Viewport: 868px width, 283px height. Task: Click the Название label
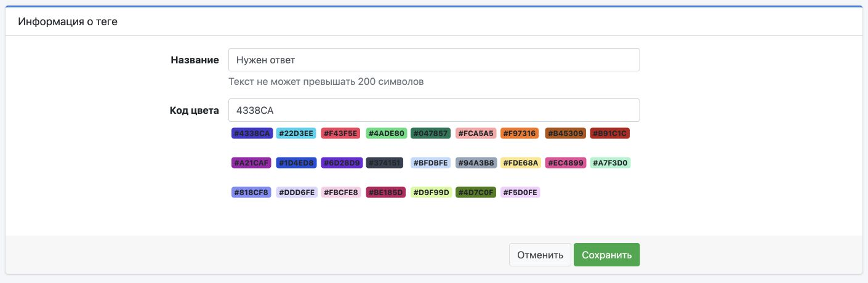(195, 60)
